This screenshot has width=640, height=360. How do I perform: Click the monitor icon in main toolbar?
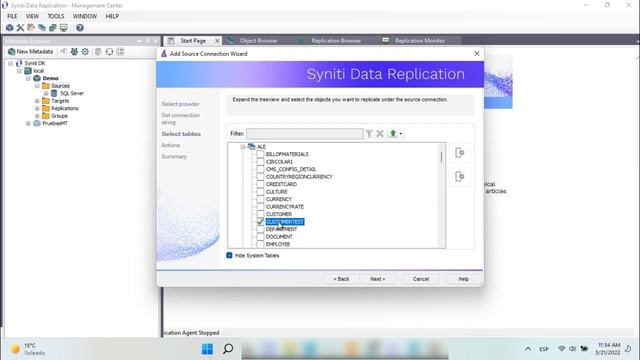pyautogui.click(x=64, y=28)
